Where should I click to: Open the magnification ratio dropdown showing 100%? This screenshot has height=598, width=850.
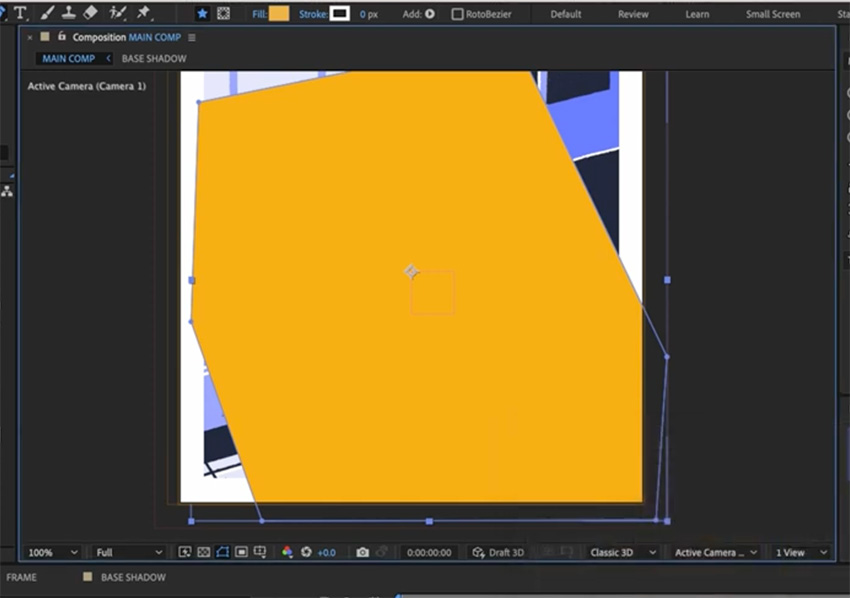coord(50,552)
